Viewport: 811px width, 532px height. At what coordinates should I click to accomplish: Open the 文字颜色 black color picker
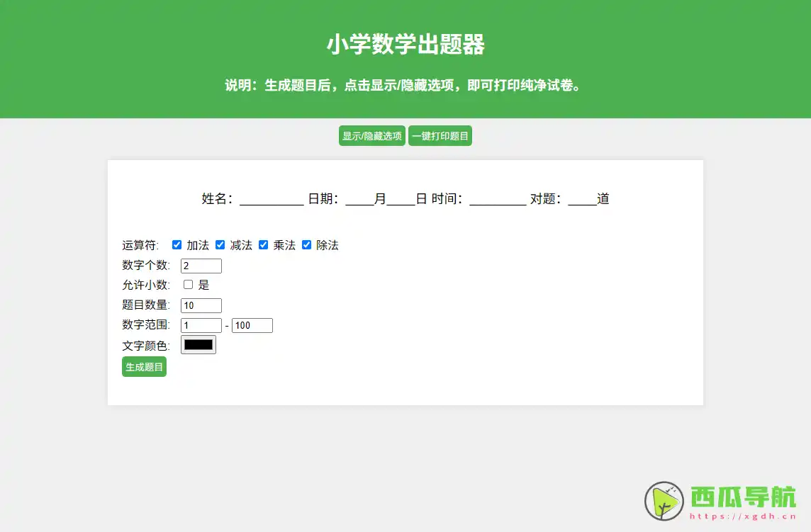point(198,345)
